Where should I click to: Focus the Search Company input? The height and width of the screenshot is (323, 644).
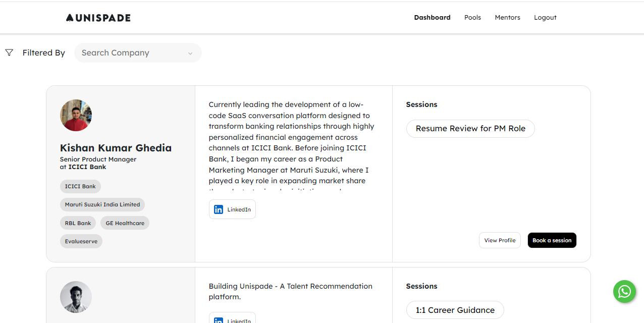pyautogui.click(x=138, y=53)
